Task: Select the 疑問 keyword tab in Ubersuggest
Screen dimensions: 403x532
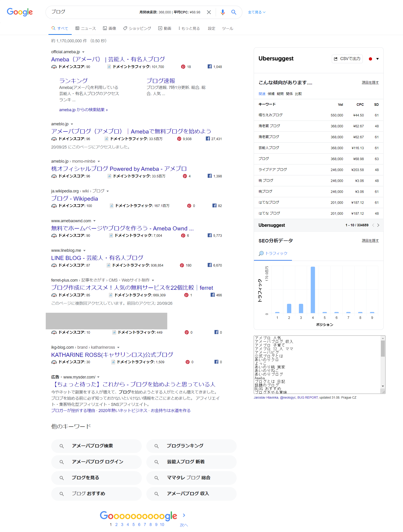Action: pos(280,94)
